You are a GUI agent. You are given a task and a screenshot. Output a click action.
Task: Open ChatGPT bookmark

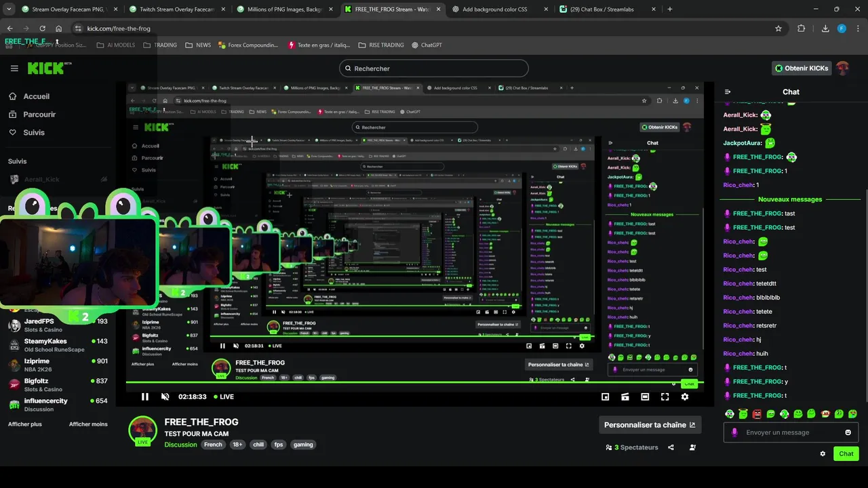tap(427, 45)
